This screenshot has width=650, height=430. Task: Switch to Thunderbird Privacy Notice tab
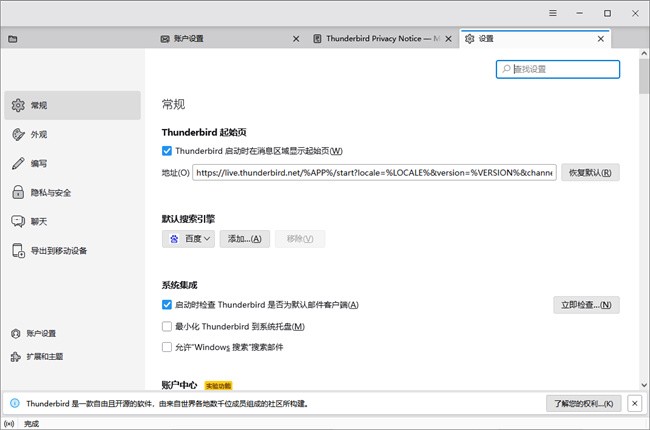pyautogui.click(x=378, y=39)
